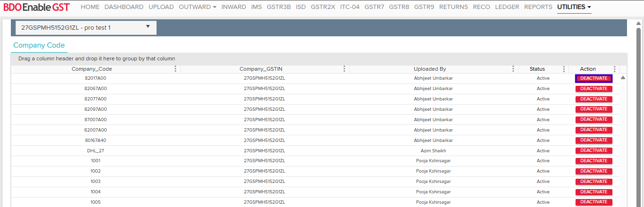Open GSTR3B from navigation bar
This screenshot has height=207, width=644.
pos(279,7)
